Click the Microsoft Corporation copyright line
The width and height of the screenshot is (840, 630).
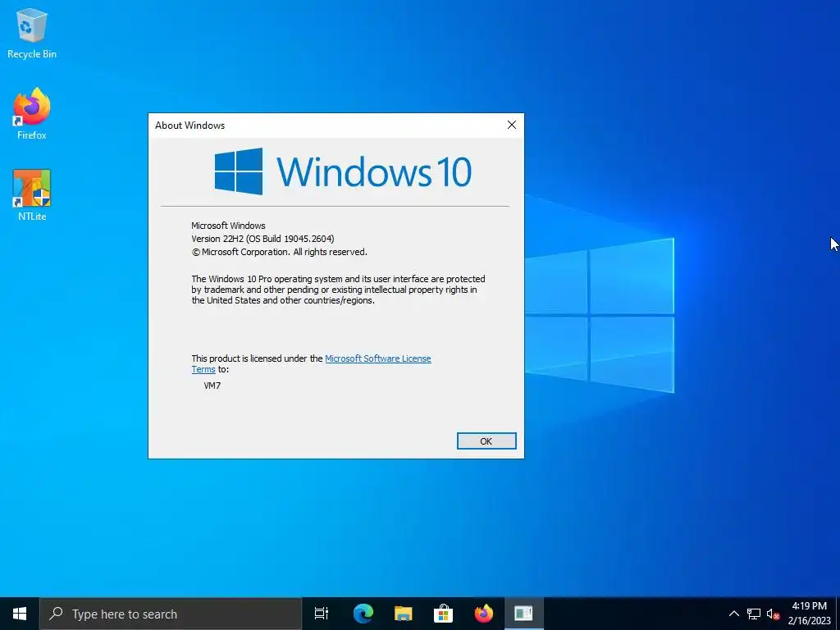coord(279,252)
